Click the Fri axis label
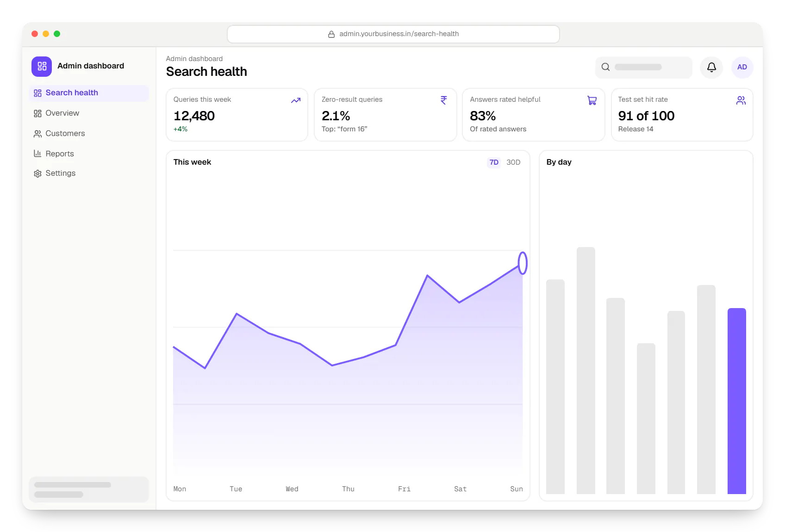The height and width of the screenshot is (532, 785). [404, 489]
